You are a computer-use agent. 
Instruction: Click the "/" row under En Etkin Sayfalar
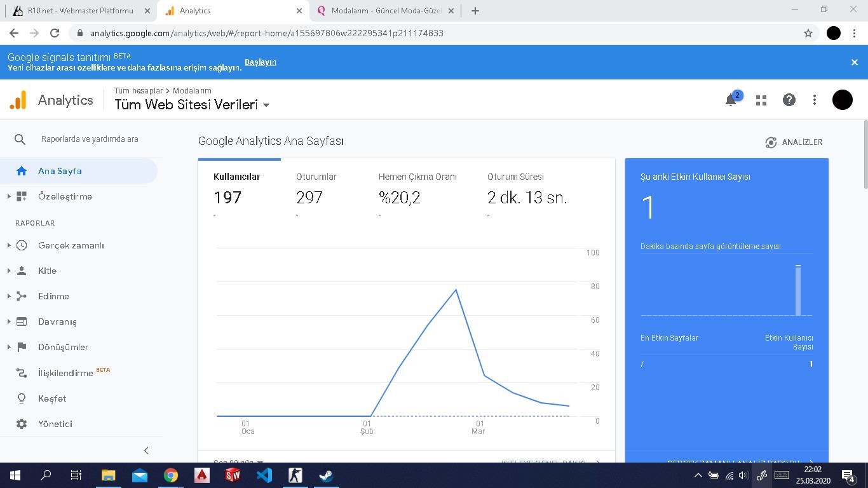[x=726, y=364]
